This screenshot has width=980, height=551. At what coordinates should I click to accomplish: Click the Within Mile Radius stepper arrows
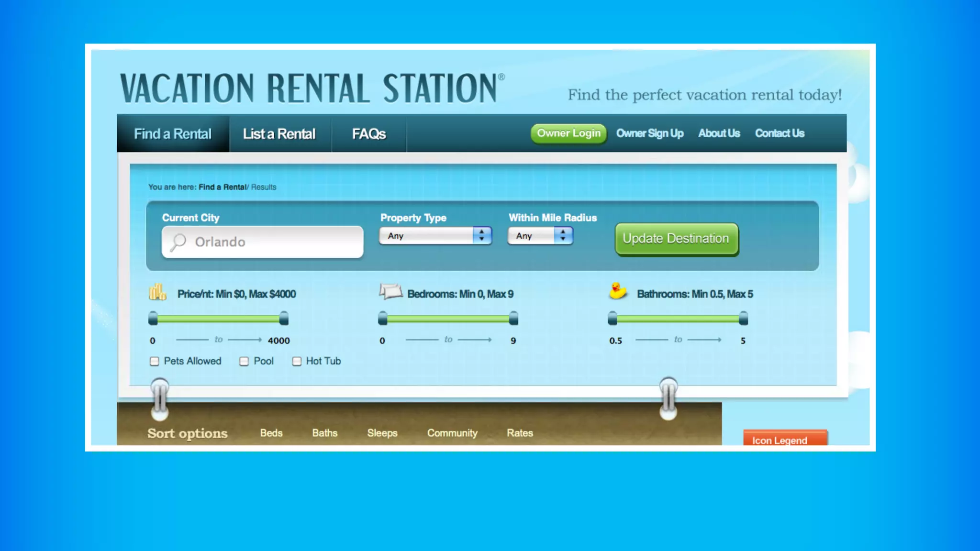(x=563, y=235)
